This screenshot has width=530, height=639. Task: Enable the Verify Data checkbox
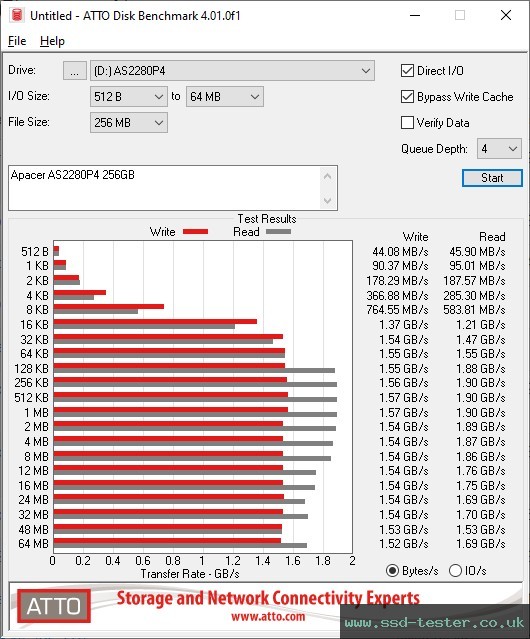pyautogui.click(x=407, y=123)
